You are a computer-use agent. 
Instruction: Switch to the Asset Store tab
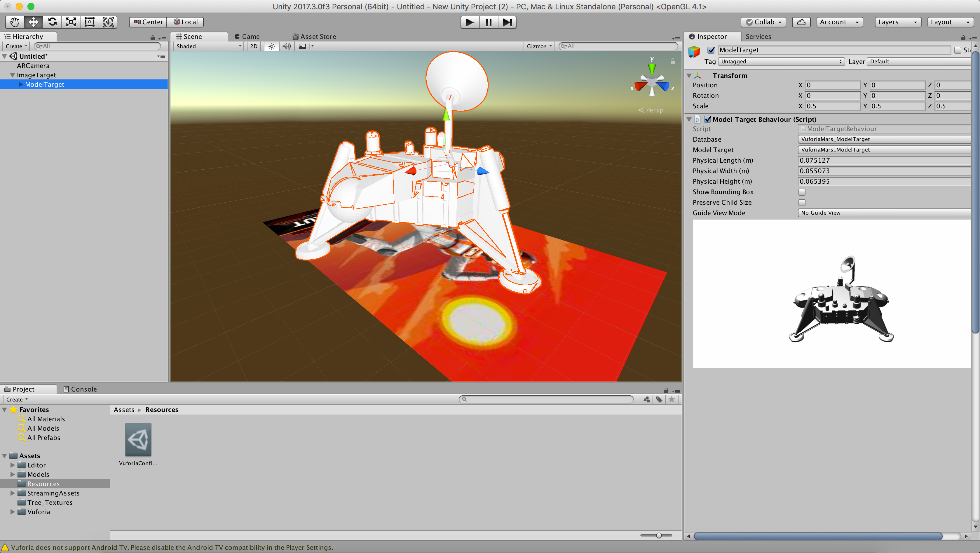tap(315, 36)
